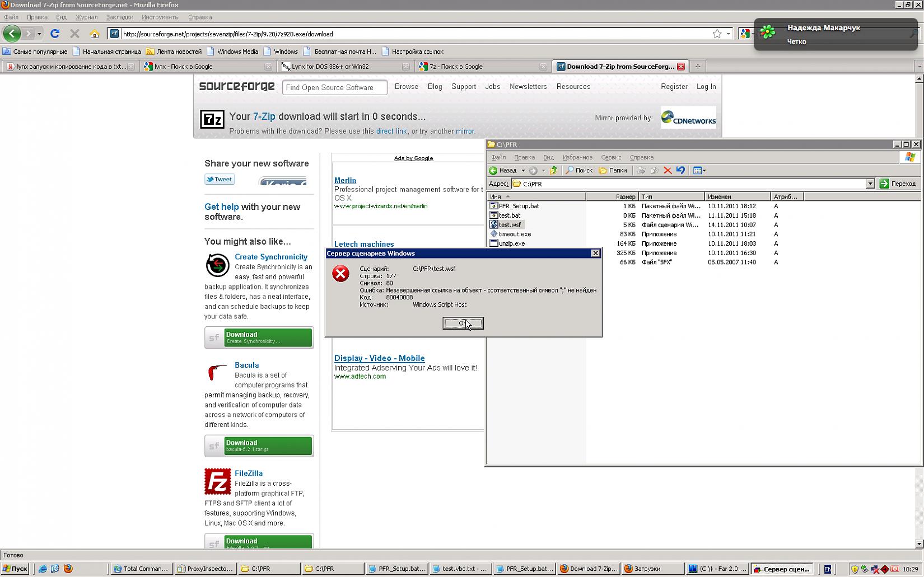
Task: Open the Windows Media bookmark
Action: [232, 51]
